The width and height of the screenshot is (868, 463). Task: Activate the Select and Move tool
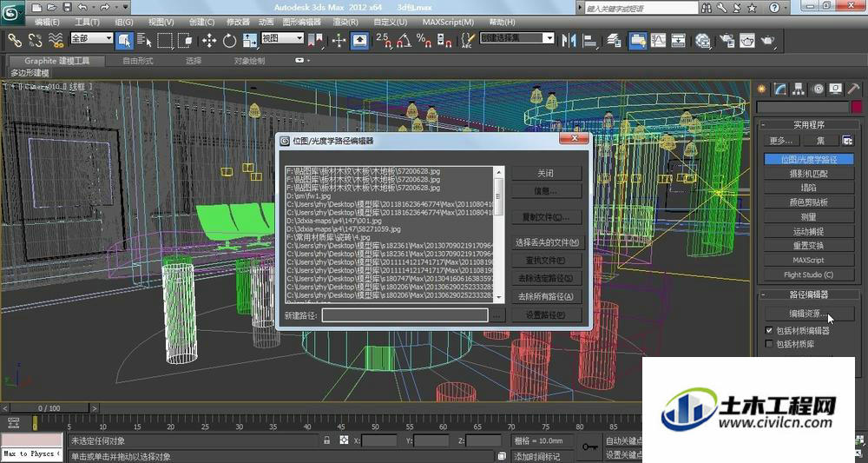pos(208,41)
